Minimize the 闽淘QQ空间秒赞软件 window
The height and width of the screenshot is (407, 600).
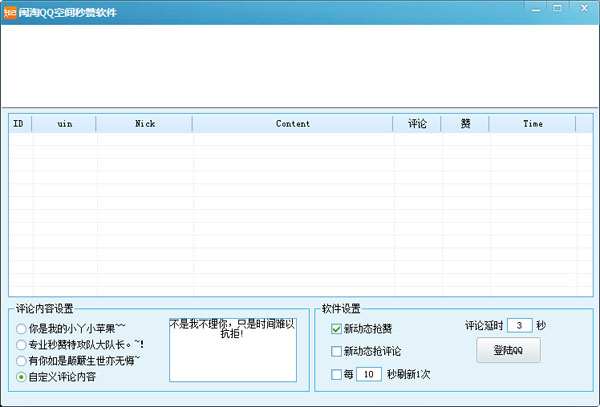pyautogui.click(x=536, y=9)
